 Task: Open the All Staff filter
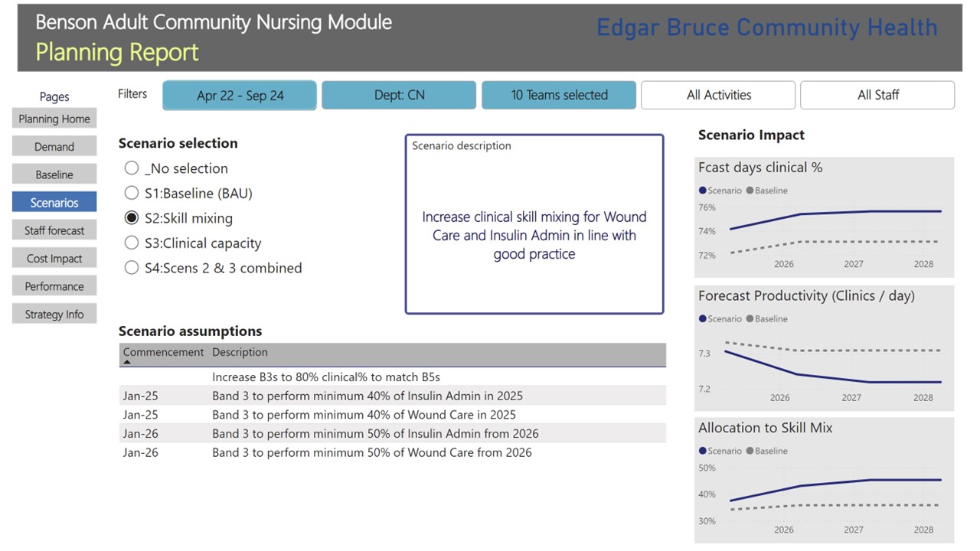(x=877, y=96)
